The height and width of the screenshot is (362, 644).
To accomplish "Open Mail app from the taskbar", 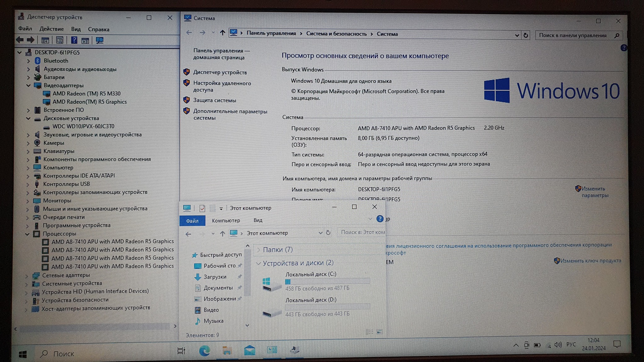I will 250,350.
